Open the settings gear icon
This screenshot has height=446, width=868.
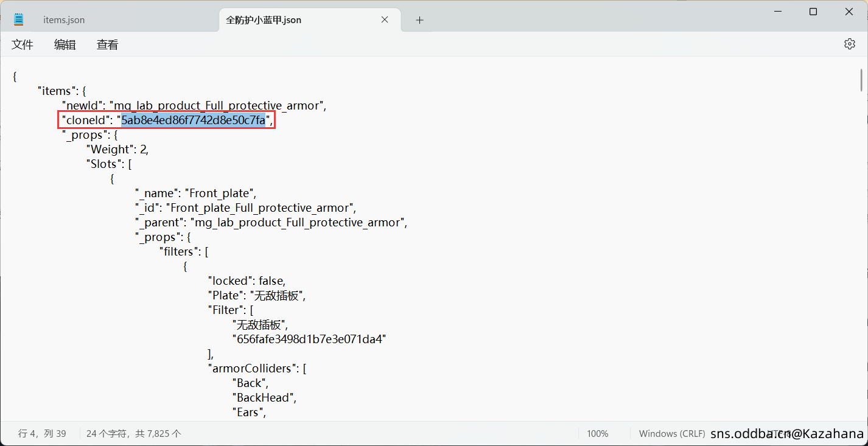point(849,44)
